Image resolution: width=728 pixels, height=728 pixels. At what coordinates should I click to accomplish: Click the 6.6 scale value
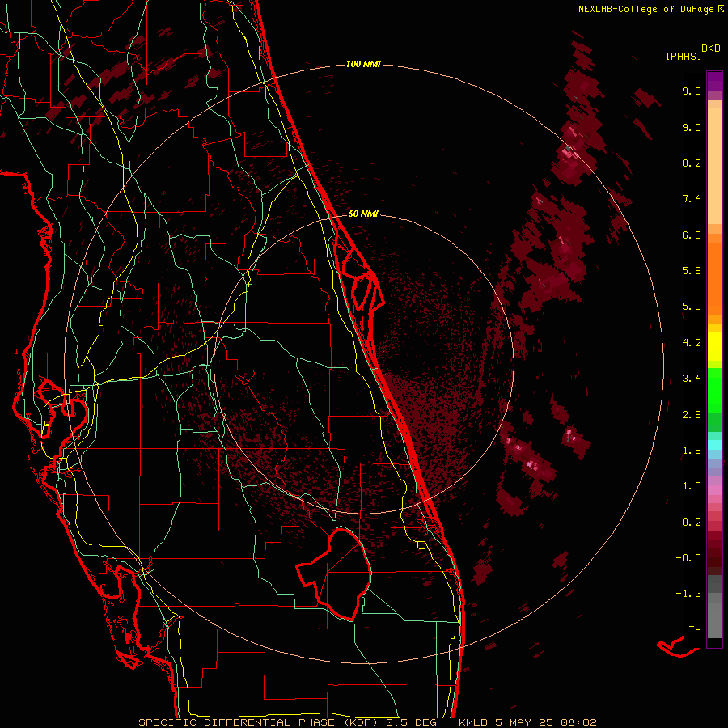692,235
